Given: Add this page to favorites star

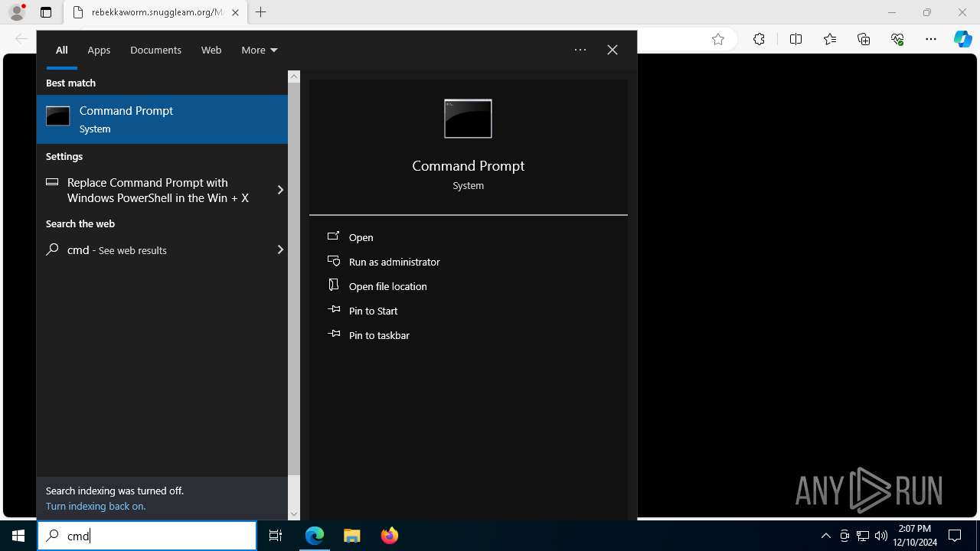Looking at the screenshot, I should 718,39.
